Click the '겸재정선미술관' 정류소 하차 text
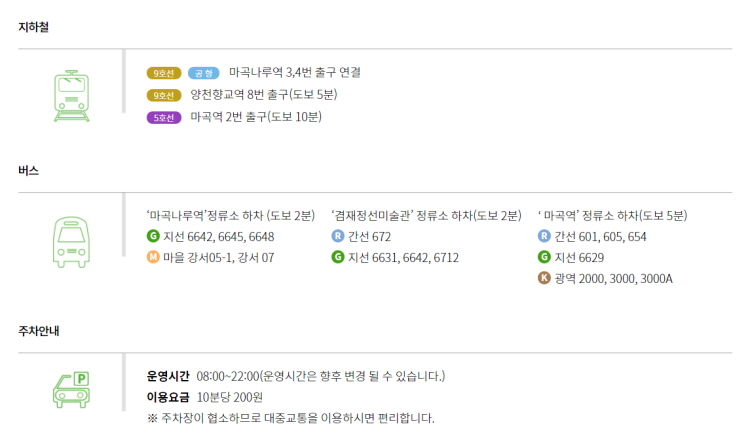Image resolution: width=750 pixels, height=437 pixels. pyautogui.click(x=426, y=215)
